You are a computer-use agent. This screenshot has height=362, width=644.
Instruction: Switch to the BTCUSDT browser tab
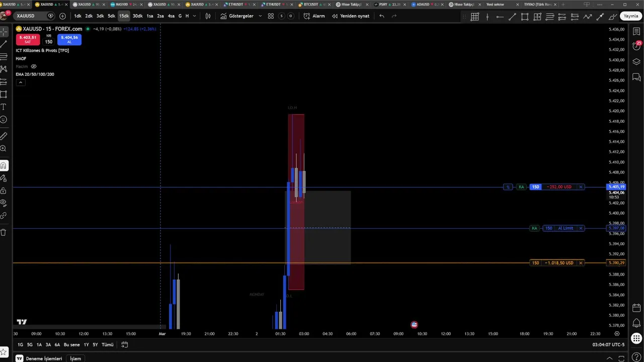click(x=316, y=4)
